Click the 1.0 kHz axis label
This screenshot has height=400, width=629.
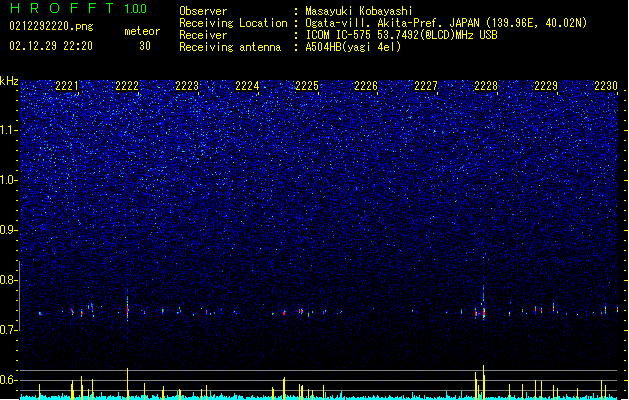9,180
